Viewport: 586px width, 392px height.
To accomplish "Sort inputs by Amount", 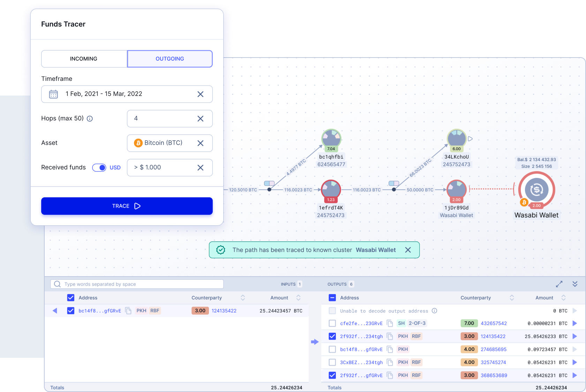I will 298,298.
